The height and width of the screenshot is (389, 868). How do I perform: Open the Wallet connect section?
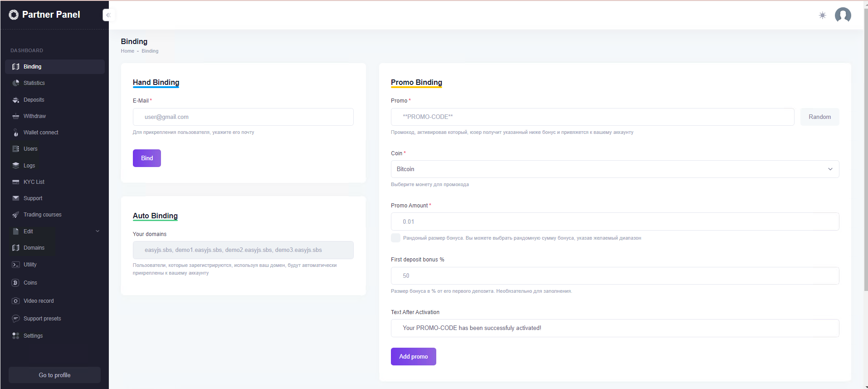click(41, 133)
